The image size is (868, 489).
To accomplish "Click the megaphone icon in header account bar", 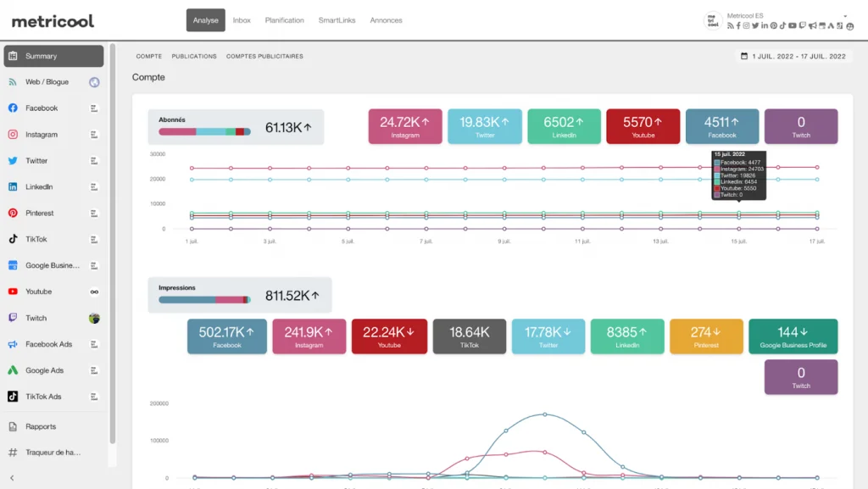I will coord(812,26).
